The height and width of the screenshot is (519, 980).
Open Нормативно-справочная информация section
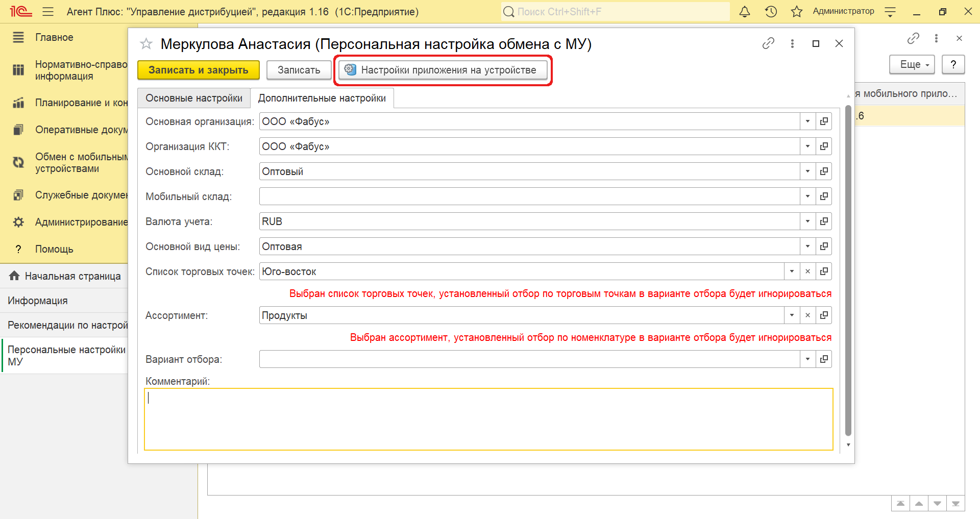[81, 70]
